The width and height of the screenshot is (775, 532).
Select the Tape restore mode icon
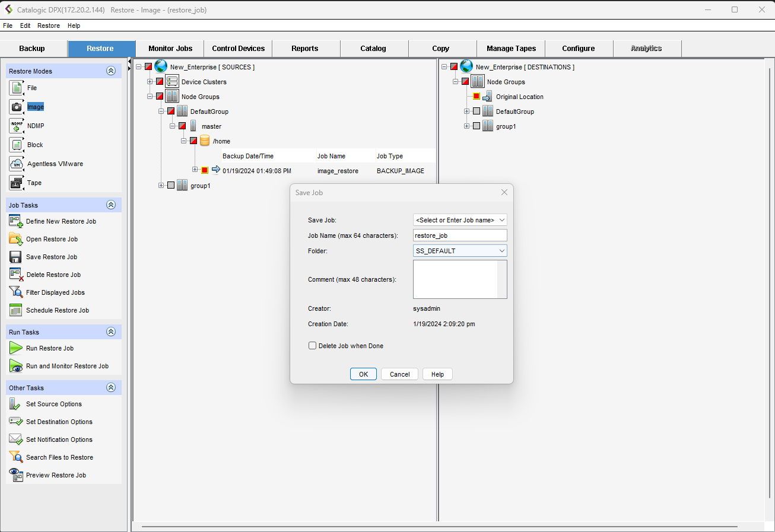click(16, 183)
